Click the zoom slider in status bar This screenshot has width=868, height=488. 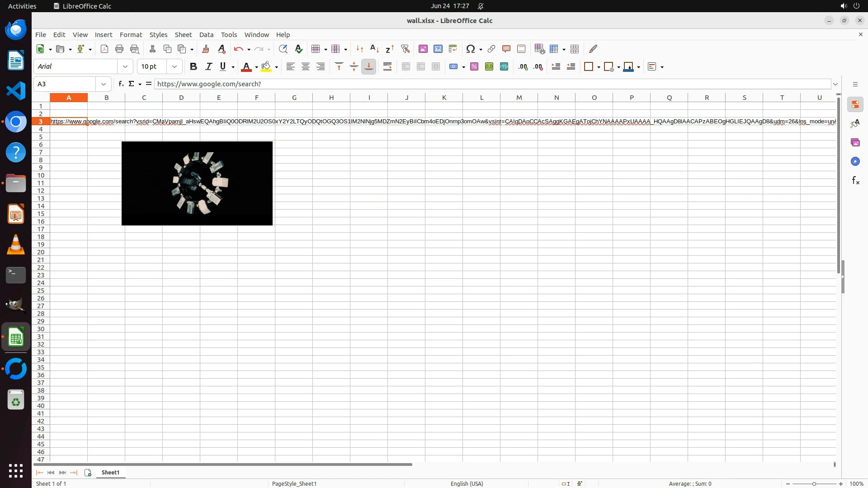point(814,483)
